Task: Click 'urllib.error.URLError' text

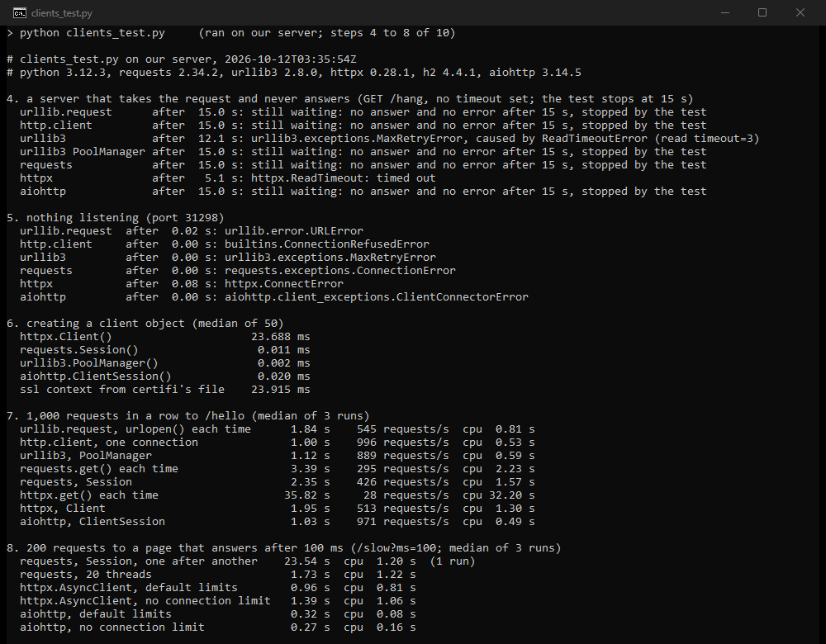Action: (293, 230)
